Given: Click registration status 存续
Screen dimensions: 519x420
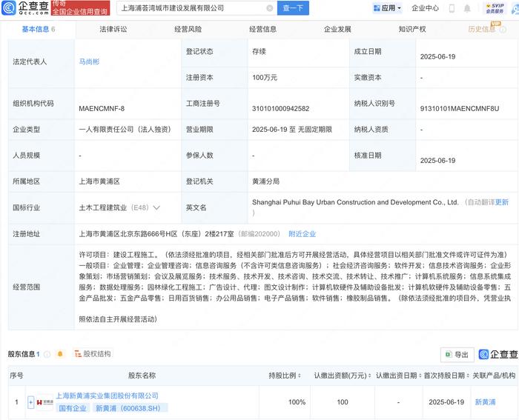Looking at the screenshot, I should click(259, 52).
